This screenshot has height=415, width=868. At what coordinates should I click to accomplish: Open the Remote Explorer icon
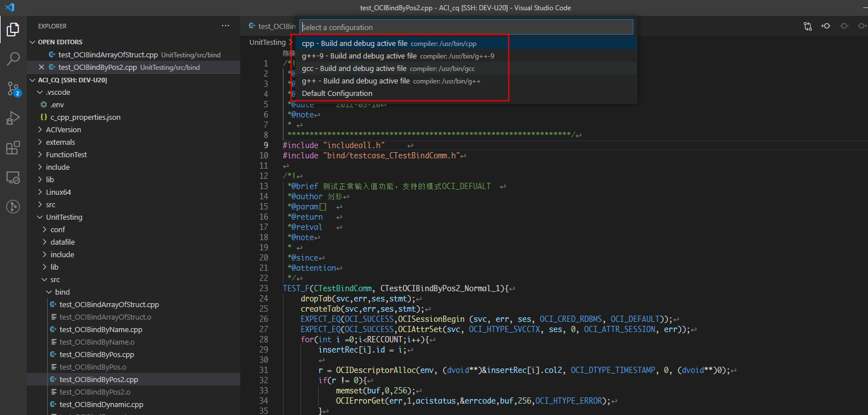tap(13, 177)
